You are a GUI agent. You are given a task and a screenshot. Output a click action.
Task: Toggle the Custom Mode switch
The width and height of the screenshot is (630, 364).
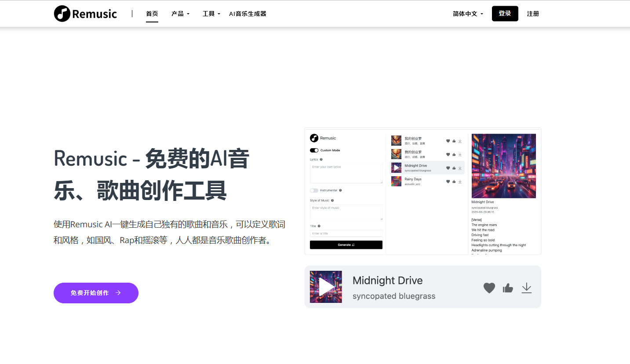tap(314, 150)
